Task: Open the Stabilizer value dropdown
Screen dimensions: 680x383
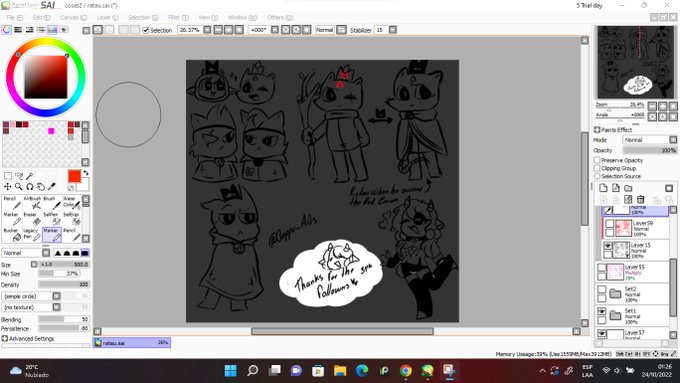Action: pos(393,30)
